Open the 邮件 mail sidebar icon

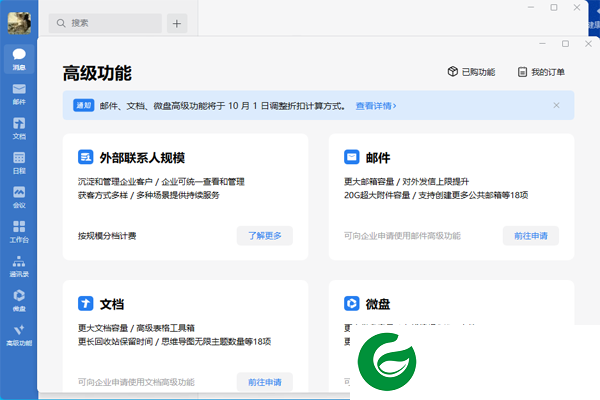pos(19,94)
